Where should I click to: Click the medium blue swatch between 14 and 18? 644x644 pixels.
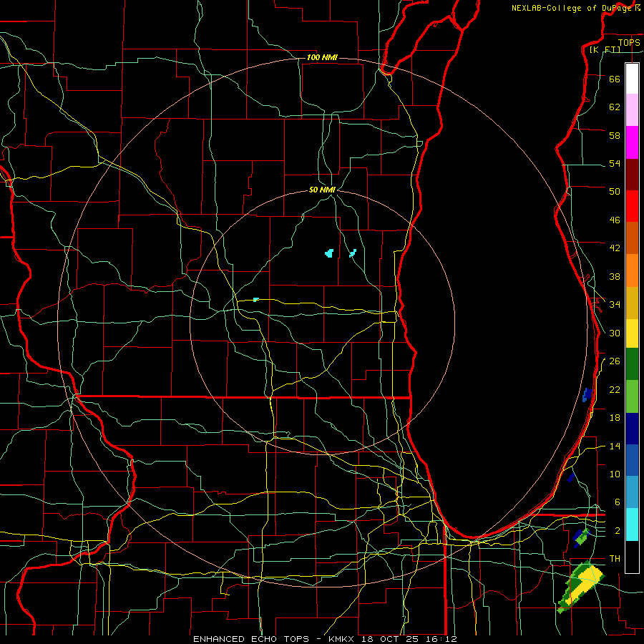(x=632, y=460)
